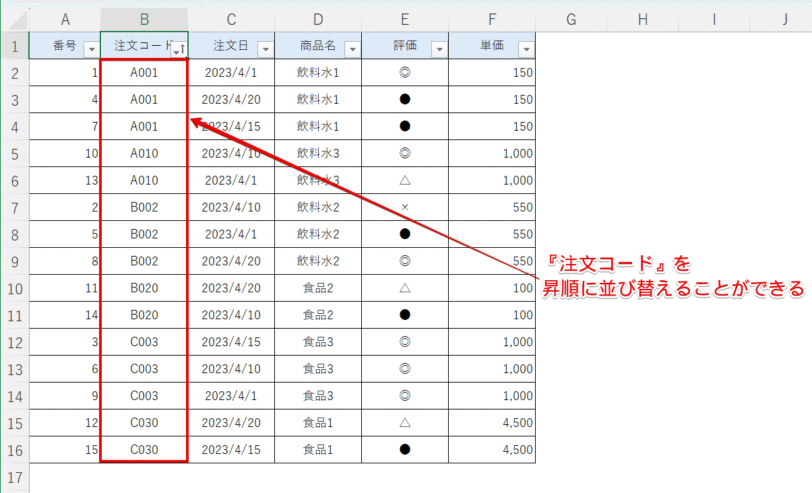Select row 12 header

(x=15, y=342)
